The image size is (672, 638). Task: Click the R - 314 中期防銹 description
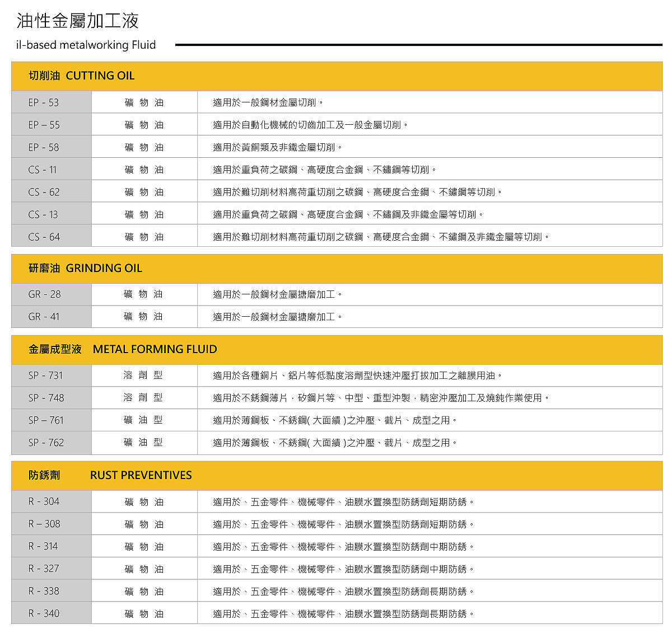point(344,546)
